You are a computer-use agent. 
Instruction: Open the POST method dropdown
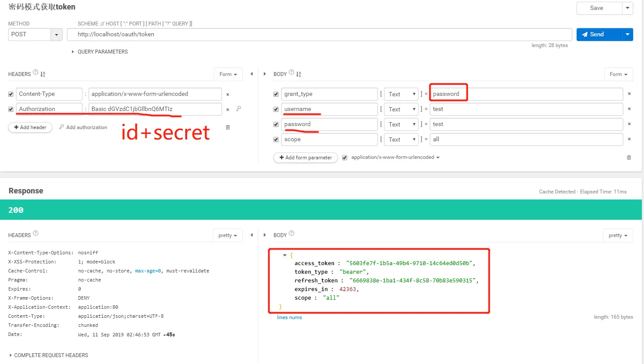pos(57,35)
